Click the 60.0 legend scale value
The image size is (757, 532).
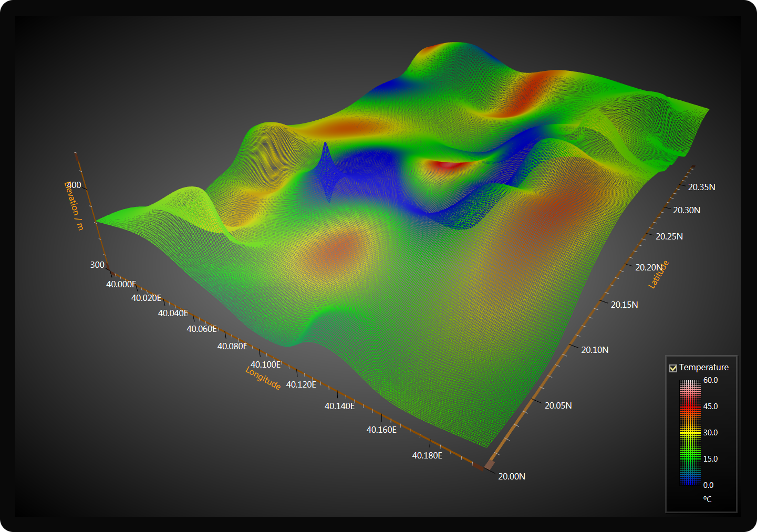click(x=710, y=380)
